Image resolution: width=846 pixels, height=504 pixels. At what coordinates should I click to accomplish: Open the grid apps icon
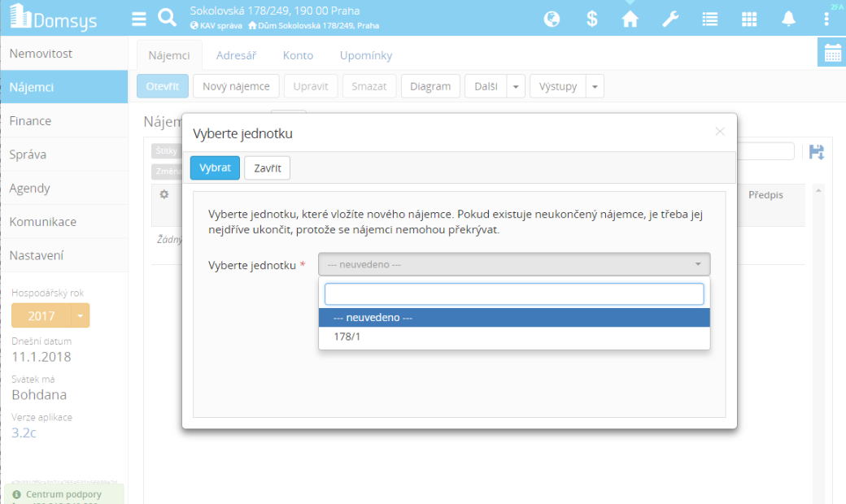click(x=749, y=20)
